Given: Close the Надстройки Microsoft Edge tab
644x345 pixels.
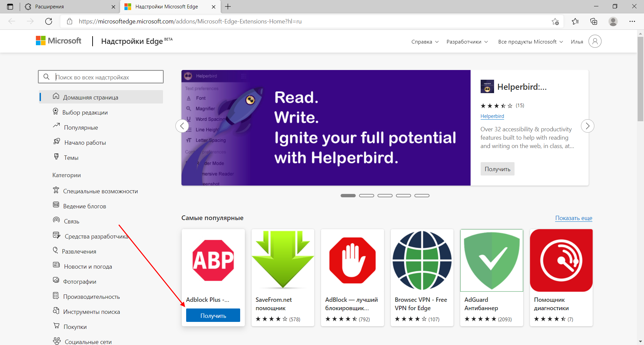Looking at the screenshot, I should [214, 7].
